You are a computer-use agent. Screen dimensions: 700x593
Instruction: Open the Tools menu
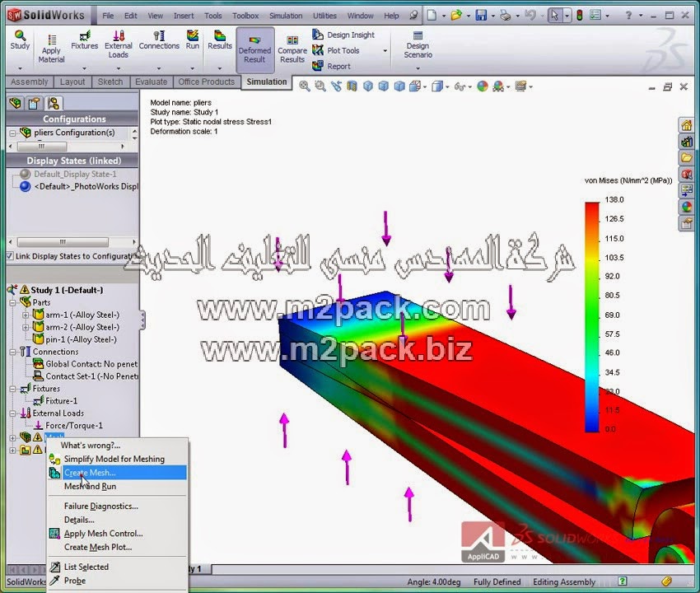[213, 16]
